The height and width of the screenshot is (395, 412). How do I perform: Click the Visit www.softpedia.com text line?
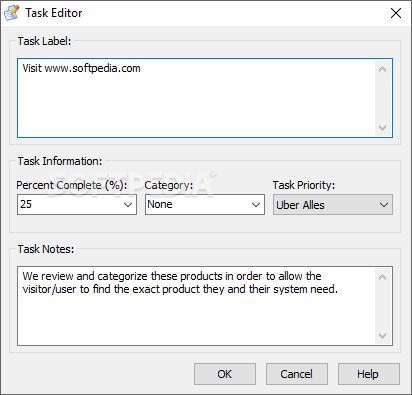pos(81,68)
